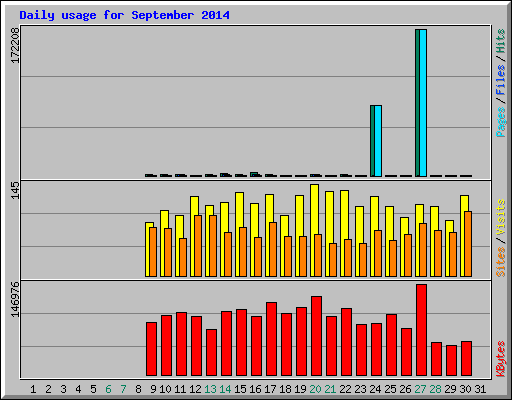This screenshot has height=400, width=512.
Task: Click the x-axis day label "8"
Action: point(138,389)
